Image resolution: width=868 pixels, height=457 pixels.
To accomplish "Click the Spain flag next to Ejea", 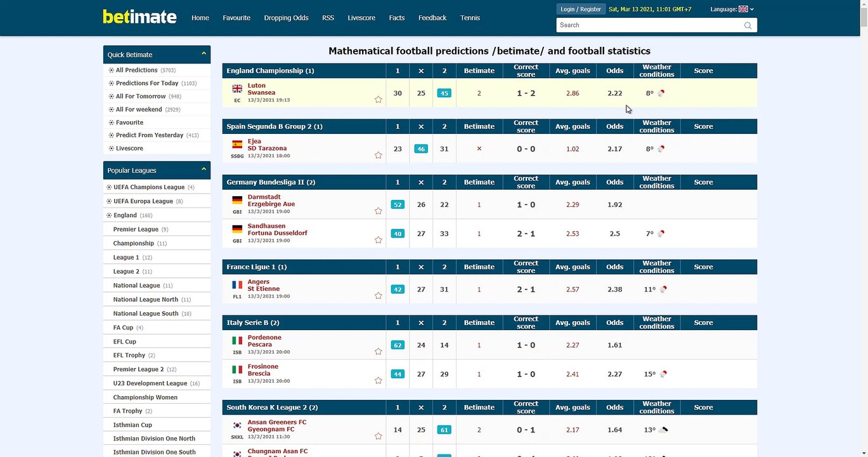I will 237,145.
